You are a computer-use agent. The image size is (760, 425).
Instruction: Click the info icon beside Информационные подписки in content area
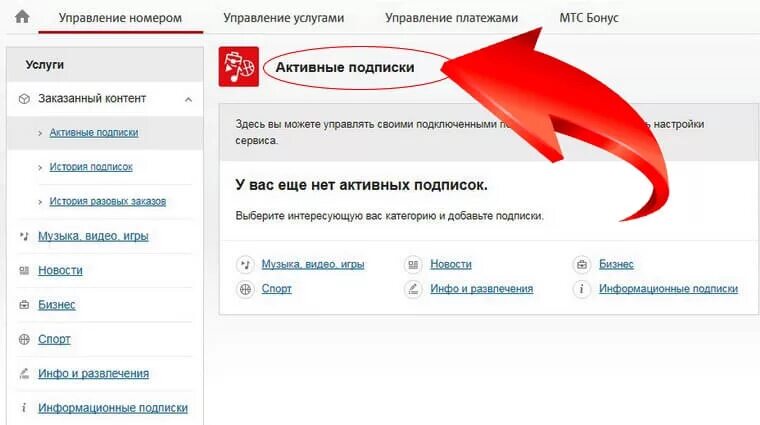[x=582, y=289]
